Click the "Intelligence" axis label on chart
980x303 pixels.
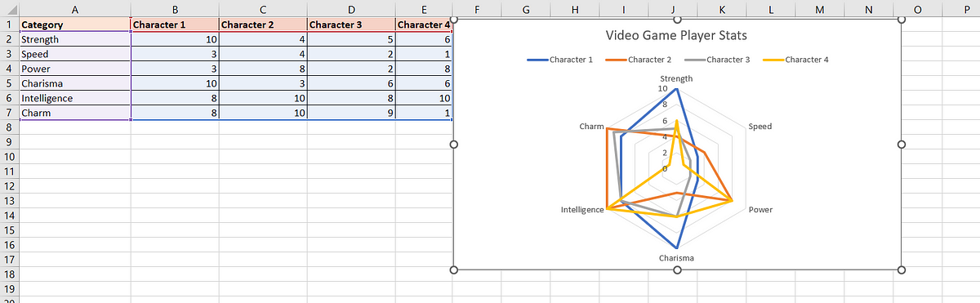click(582, 210)
